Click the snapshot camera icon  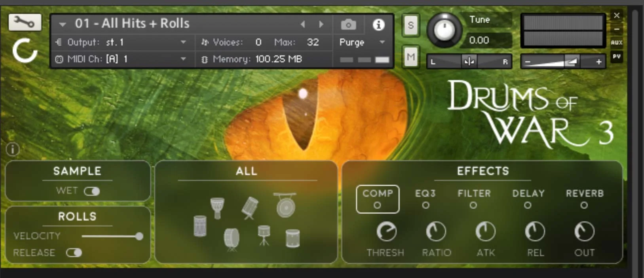point(348,25)
